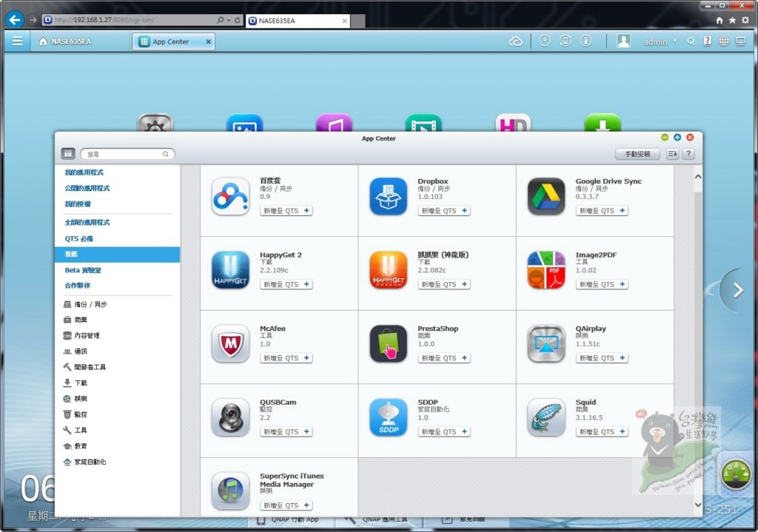The image size is (758, 532).
Task: Select 我的授權 in the sidebar
Action: pos(78,204)
